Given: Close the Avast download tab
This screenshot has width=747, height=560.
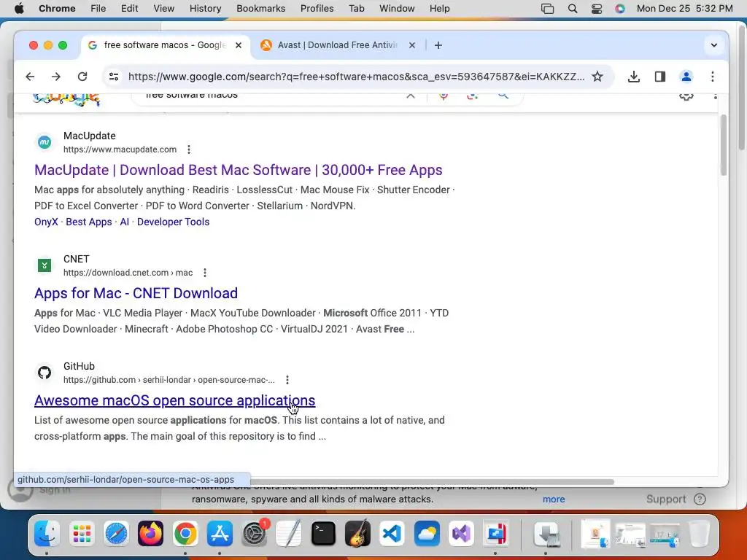Looking at the screenshot, I should (412, 45).
